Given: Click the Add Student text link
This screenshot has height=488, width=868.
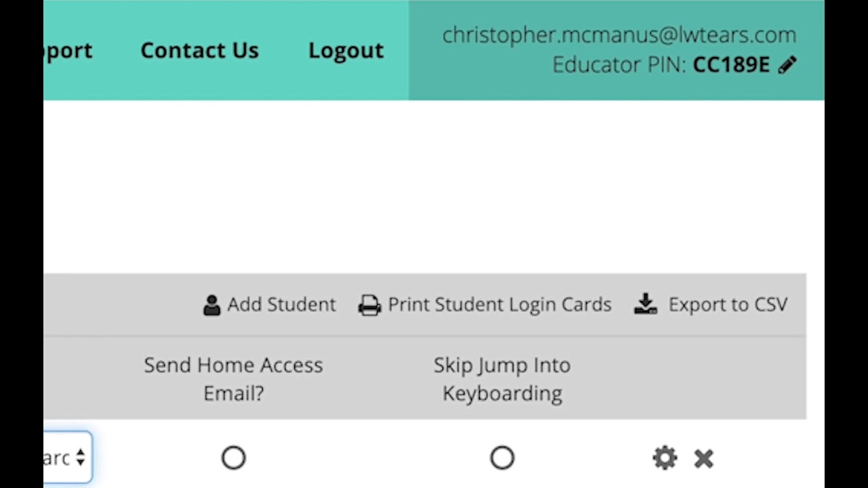Looking at the screenshot, I should [x=281, y=304].
